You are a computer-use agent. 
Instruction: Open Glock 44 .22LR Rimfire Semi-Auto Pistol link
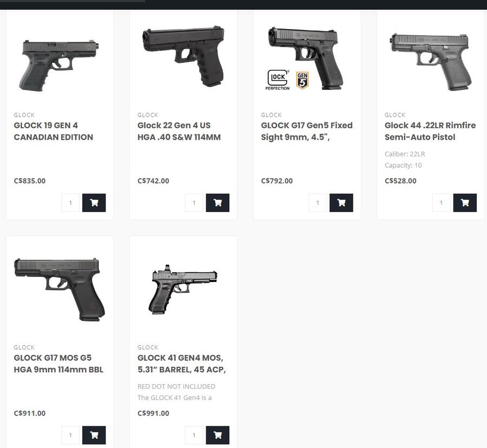click(x=430, y=131)
